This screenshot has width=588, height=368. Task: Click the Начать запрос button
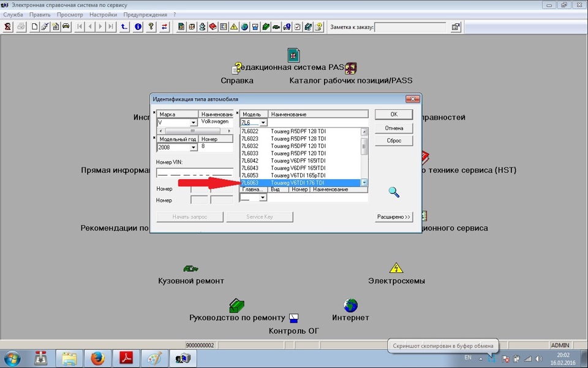click(190, 217)
